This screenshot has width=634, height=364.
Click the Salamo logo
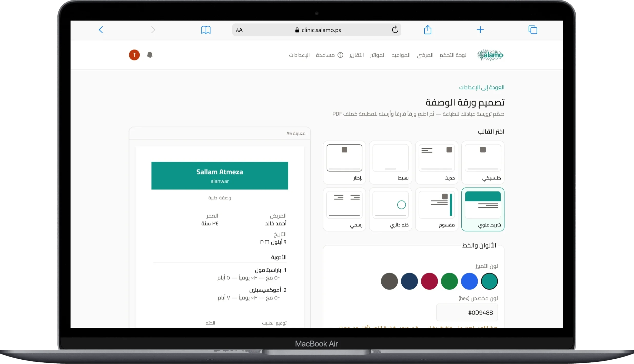click(490, 55)
